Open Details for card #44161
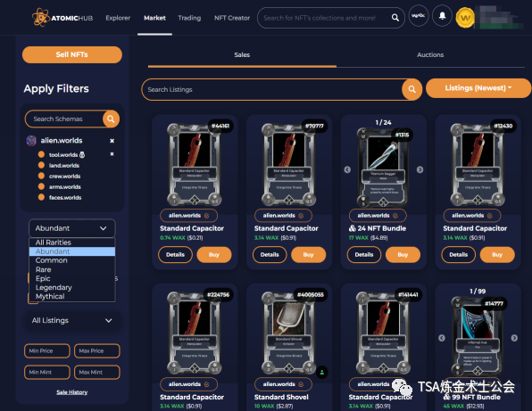 pyautogui.click(x=175, y=254)
